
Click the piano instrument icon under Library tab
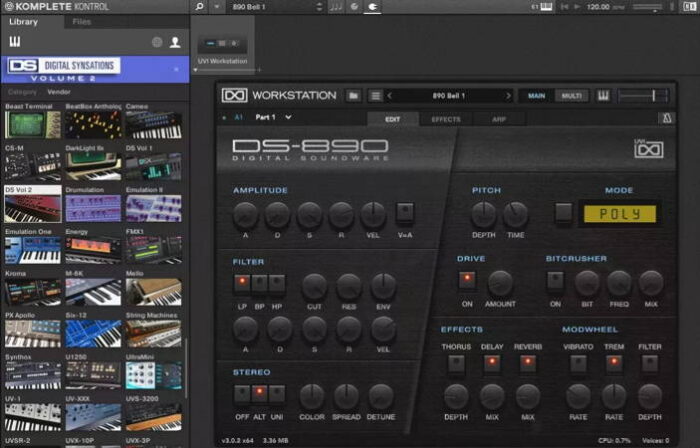[15, 42]
